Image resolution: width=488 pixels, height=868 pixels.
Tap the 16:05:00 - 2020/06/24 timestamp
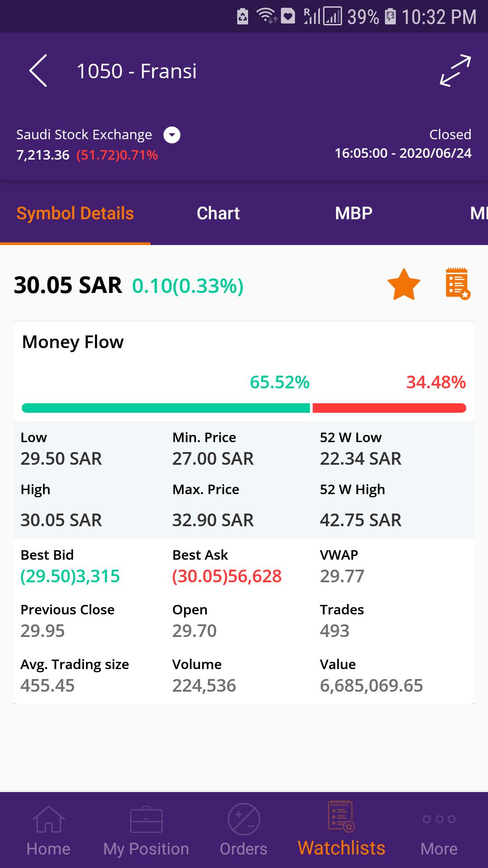[403, 153]
